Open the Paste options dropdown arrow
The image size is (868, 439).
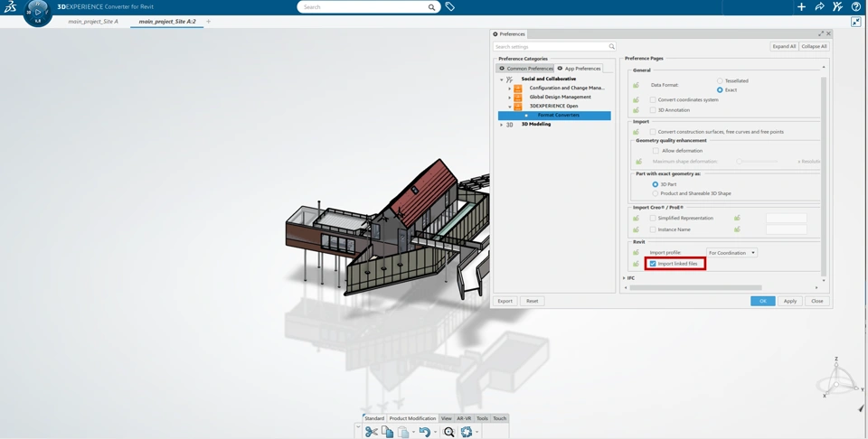pos(413,433)
